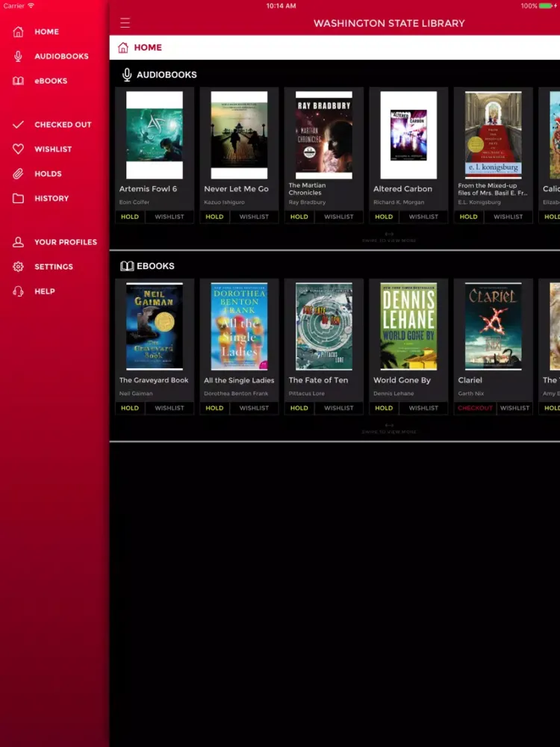Screen dimensions: 560x747
Task: Open The Fate of Ten cover
Action: click(x=324, y=326)
